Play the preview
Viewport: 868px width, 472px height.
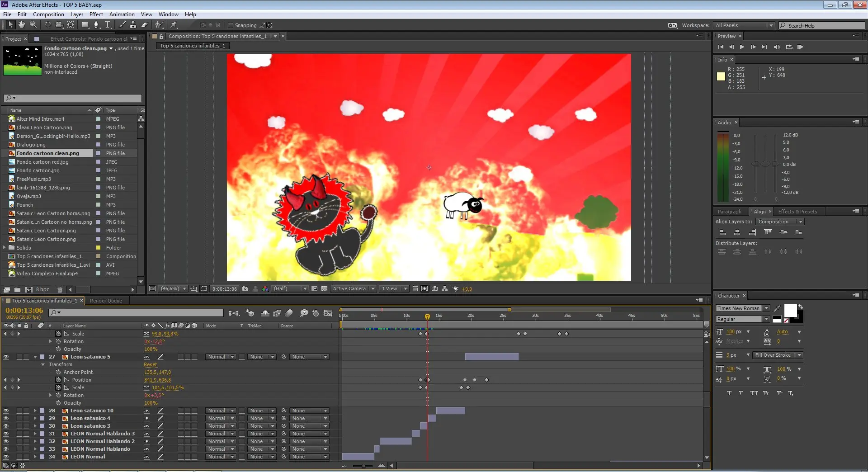pyautogui.click(x=742, y=47)
